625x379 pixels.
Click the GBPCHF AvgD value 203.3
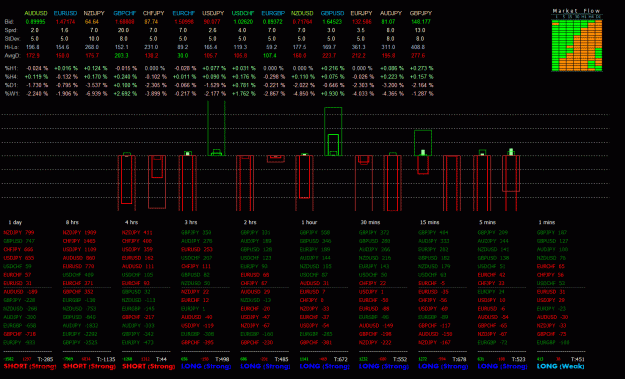121,55
